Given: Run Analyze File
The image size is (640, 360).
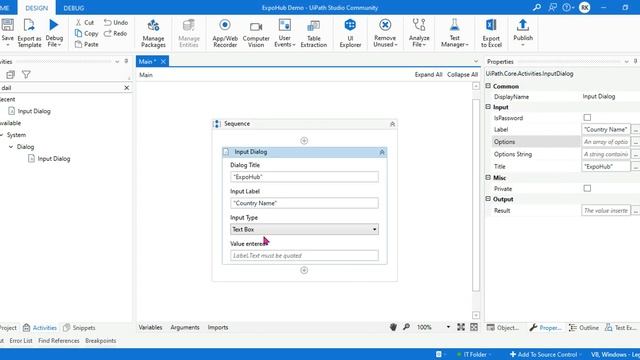Looking at the screenshot, I should point(419,33).
